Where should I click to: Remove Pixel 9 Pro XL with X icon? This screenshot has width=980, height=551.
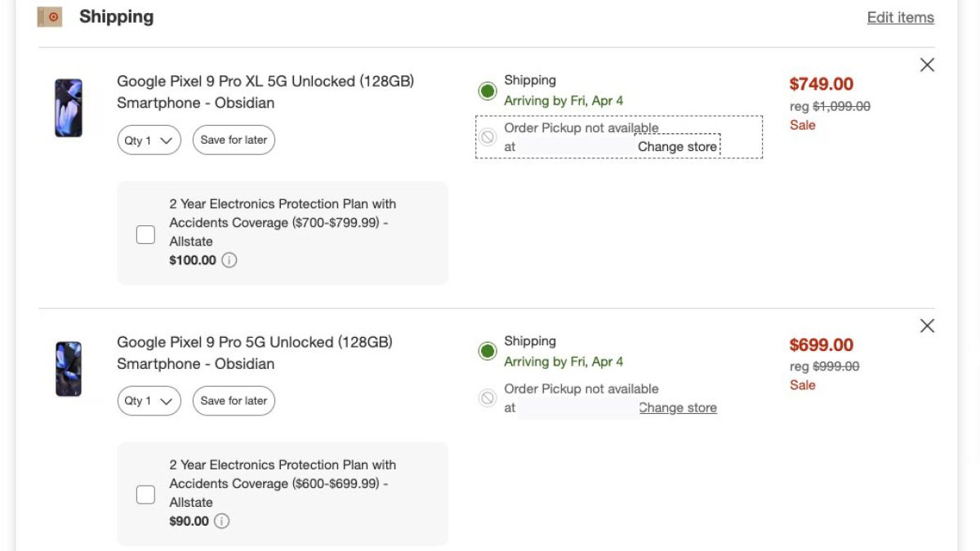click(927, 65)
